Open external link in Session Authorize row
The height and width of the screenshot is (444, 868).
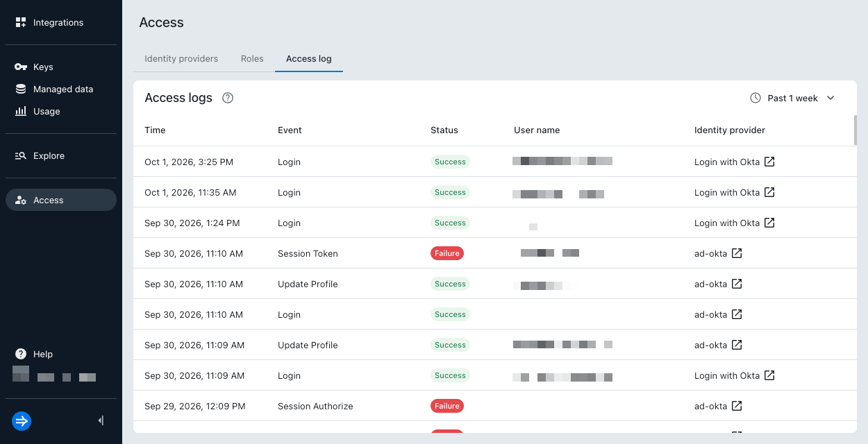click(737, 406)
